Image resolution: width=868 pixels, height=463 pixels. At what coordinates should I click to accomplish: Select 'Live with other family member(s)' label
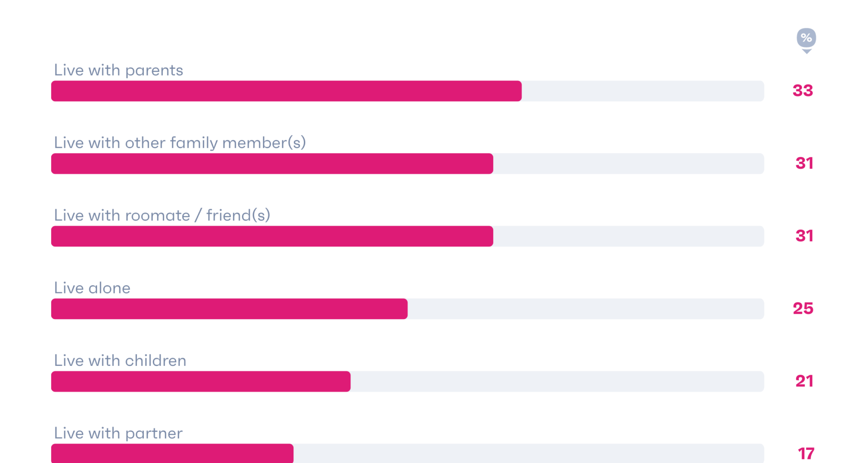coord(180,143)
